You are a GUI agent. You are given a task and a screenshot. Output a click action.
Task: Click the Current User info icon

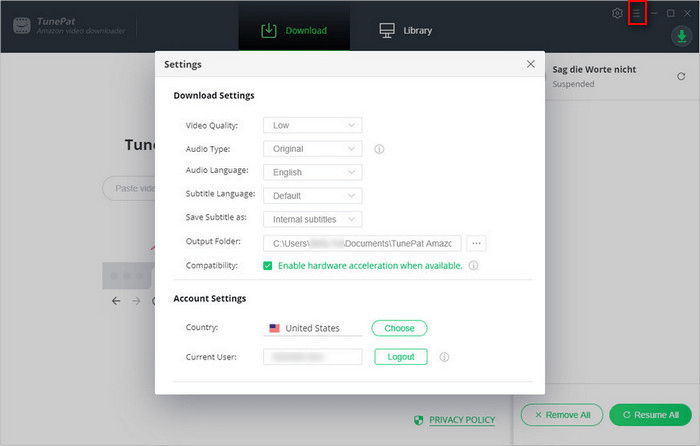tap(444, 357)
